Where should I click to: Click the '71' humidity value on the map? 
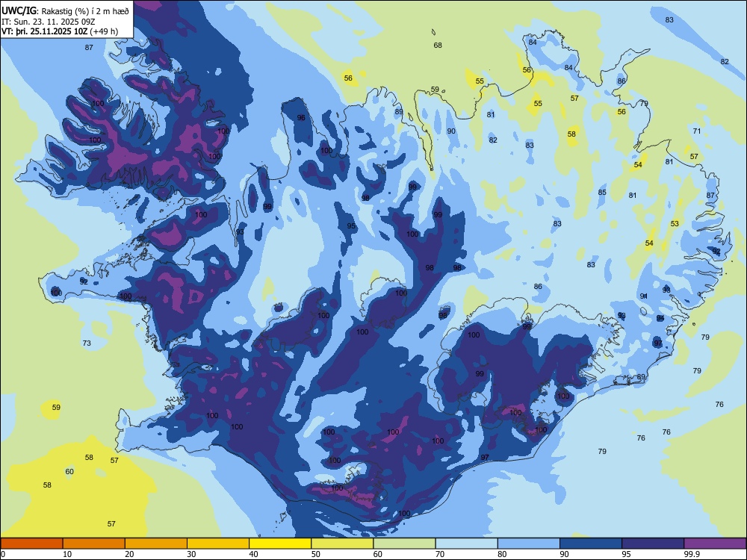pyautogui.click(x=697, y=131)
